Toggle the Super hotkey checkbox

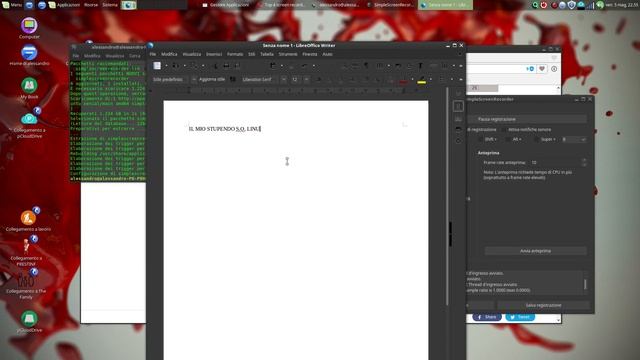(x=536, y=140)
